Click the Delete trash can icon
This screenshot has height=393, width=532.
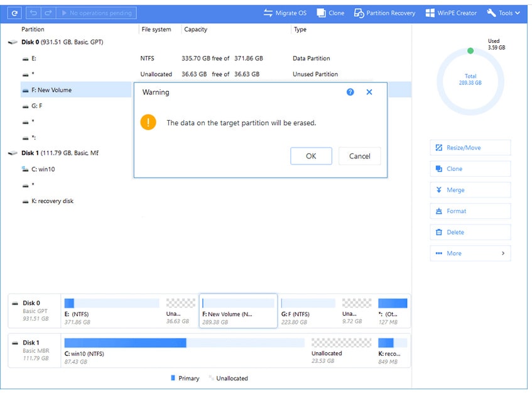pos(438,232)
